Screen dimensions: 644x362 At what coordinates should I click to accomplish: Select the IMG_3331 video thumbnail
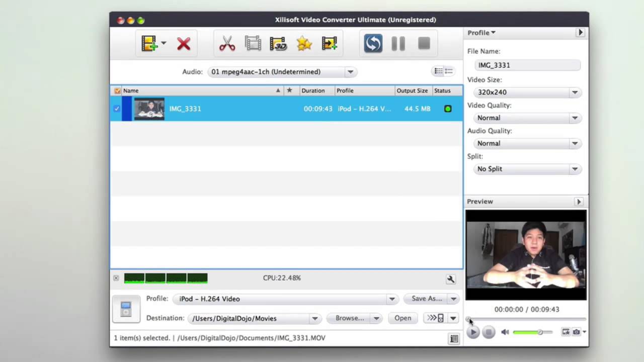[149, 109]
